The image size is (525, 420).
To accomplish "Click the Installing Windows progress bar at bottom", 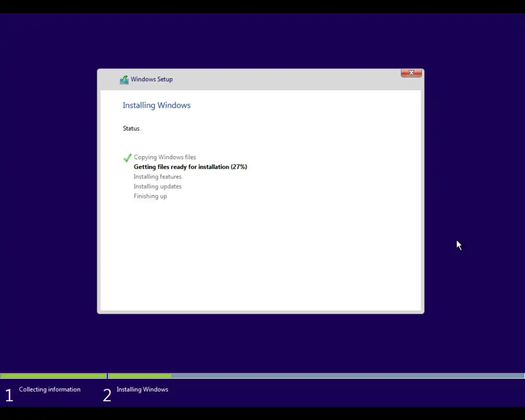I will [316, 376].
